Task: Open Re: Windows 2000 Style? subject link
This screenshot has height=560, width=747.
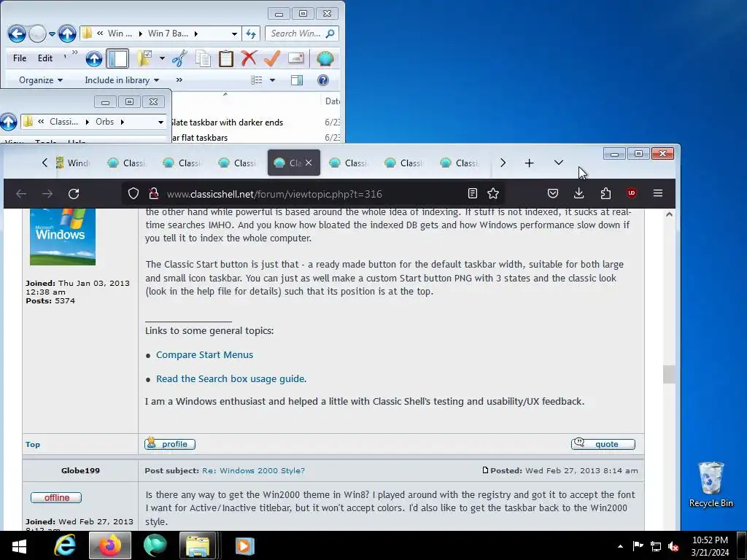Action: click(253, 470)
